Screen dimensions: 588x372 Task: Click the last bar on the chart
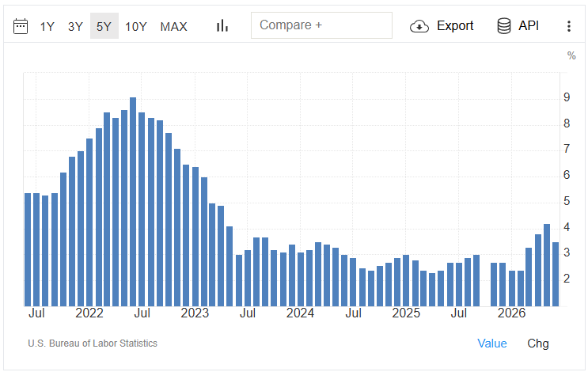click(x=556, y=274)
